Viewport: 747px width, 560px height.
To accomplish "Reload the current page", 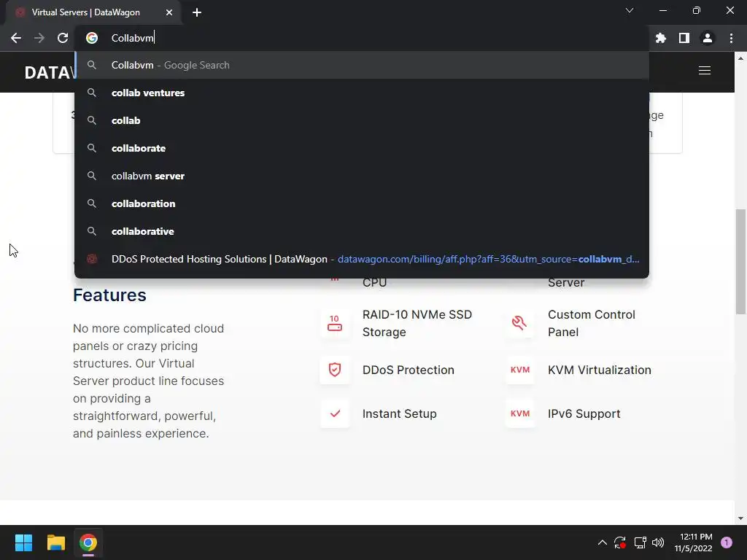I will [x=63, y=38].
